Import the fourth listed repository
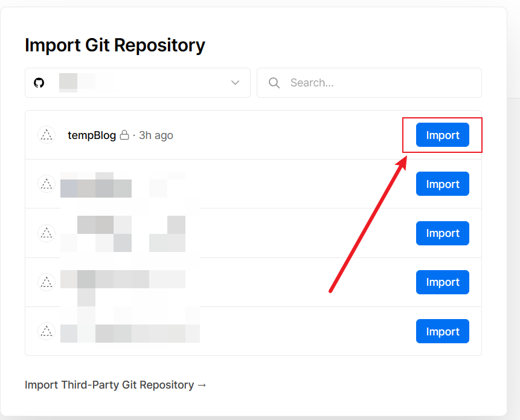 point(442,282)
